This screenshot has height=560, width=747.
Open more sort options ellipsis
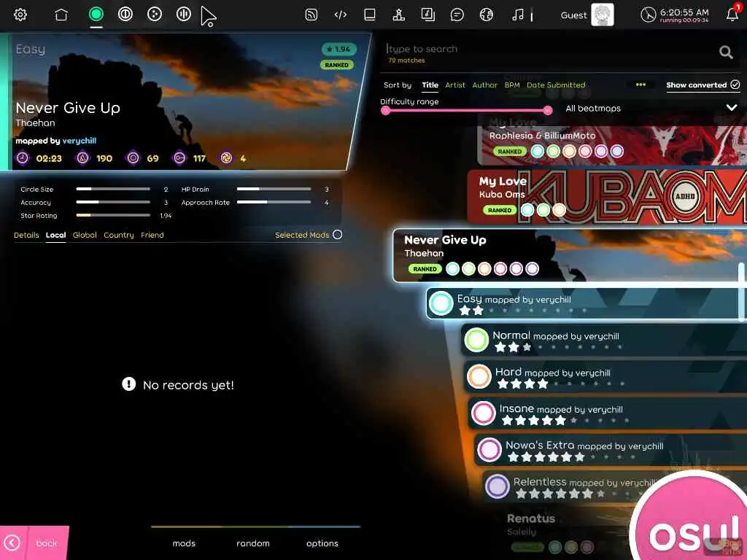tap(640, 85)
